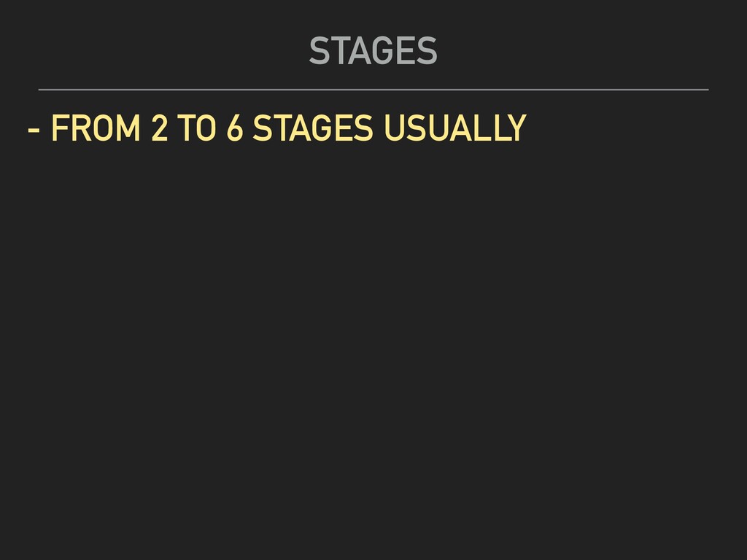Click the letter G in gray title
Viewport: 747px width, 560px height.
[381, 50]
